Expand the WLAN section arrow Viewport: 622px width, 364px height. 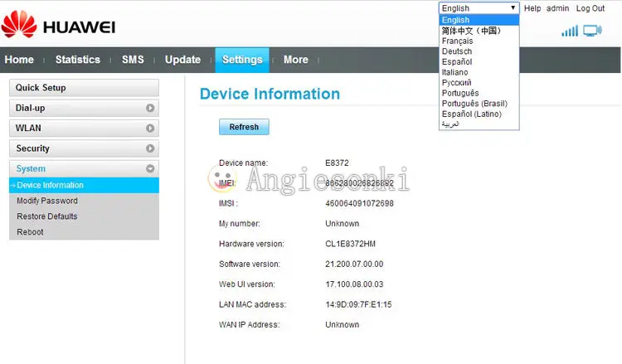(x=150, y=128)
